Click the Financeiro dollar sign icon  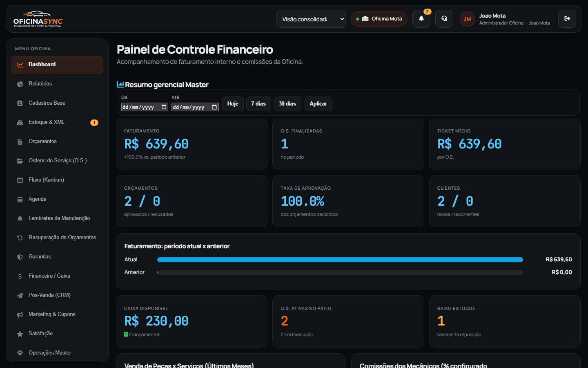click(x=20, y=276)
